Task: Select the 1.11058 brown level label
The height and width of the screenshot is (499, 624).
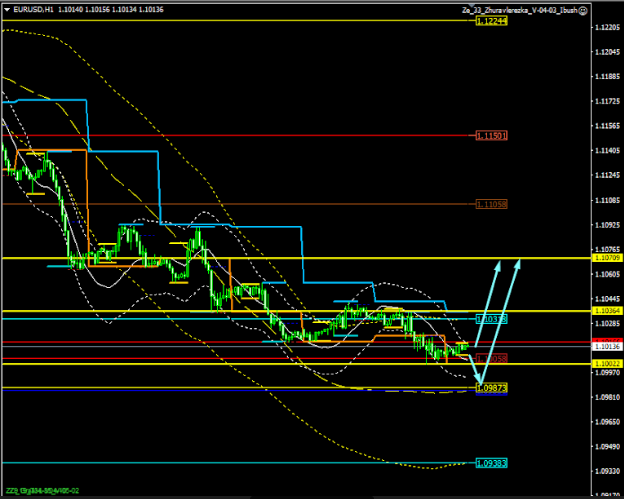Action: click(493, 203)
